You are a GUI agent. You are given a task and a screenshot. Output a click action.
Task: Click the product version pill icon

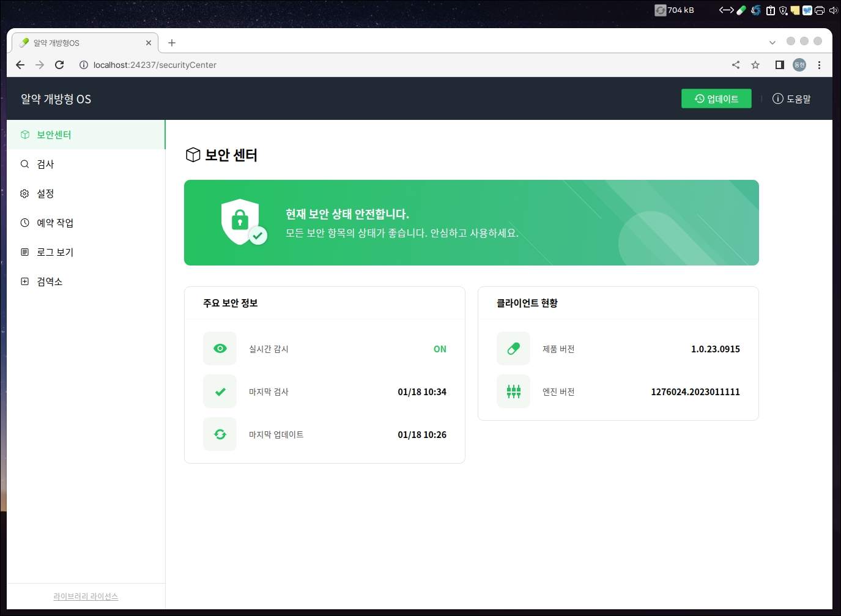pyautogui.click(x=513, y=349)
